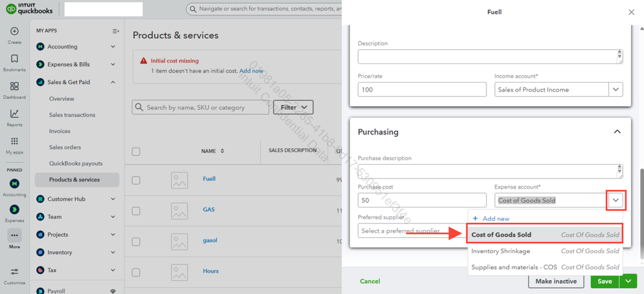Expand the Accounting menu section
Screen dimensions: 644x294
pyautogui.click(x=113, y=47)
